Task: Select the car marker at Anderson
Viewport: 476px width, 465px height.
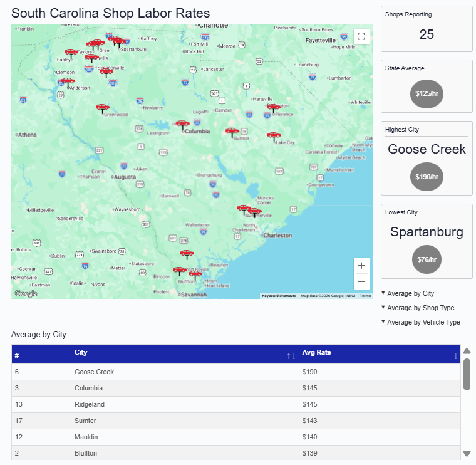Action: click(68, 82)
